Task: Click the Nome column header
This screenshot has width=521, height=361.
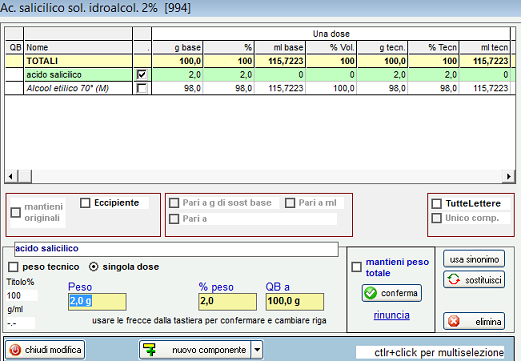Action: tap(78, 47)
